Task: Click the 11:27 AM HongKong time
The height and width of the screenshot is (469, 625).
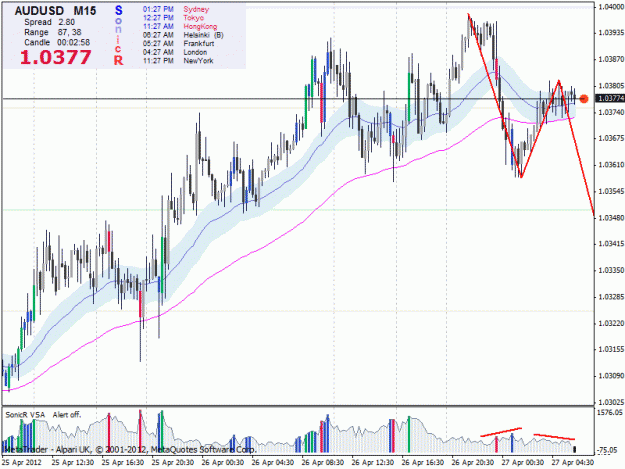Action: click(x=158, y=27)
